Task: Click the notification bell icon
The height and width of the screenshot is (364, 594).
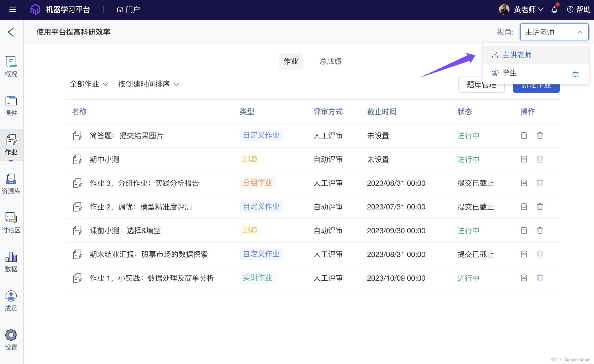Action: 554,10
